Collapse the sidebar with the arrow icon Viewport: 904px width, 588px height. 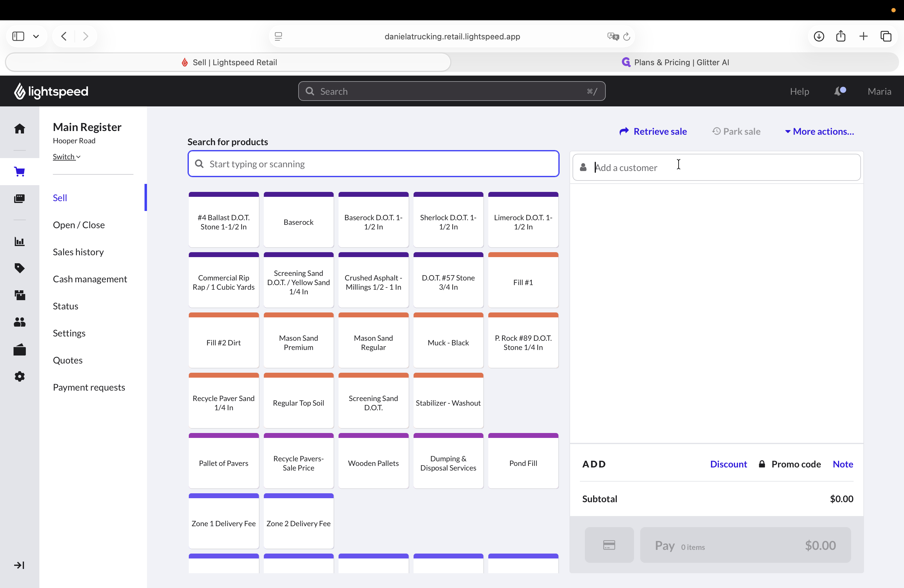19,565
